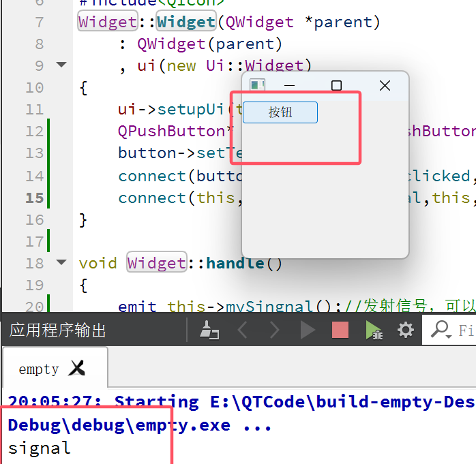Click the mySingnal call on line 20
The width and height of the screenshot is (476, 464).
coord(269,306)
